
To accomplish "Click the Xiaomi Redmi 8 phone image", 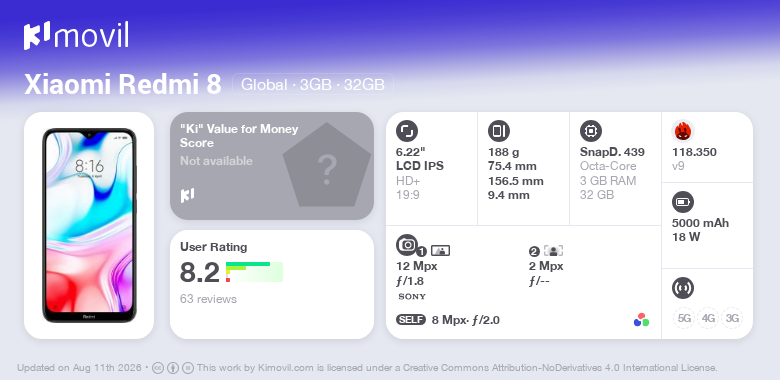I will [89, 225].
